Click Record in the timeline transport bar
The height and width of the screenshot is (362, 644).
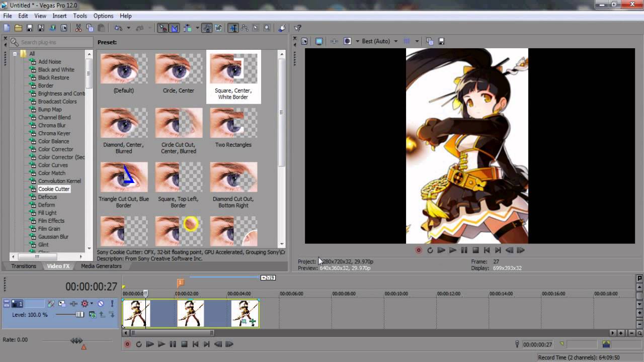click(x=127, y=344)
